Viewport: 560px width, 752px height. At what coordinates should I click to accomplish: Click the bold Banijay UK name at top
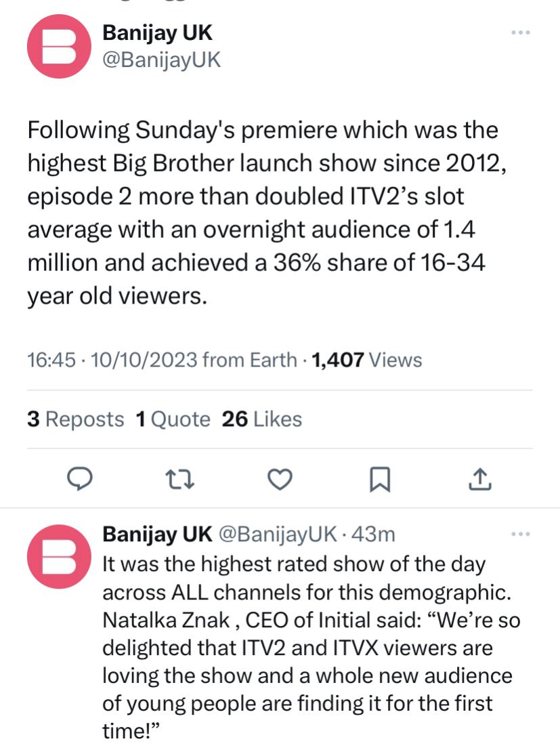[x=157, y=32]
